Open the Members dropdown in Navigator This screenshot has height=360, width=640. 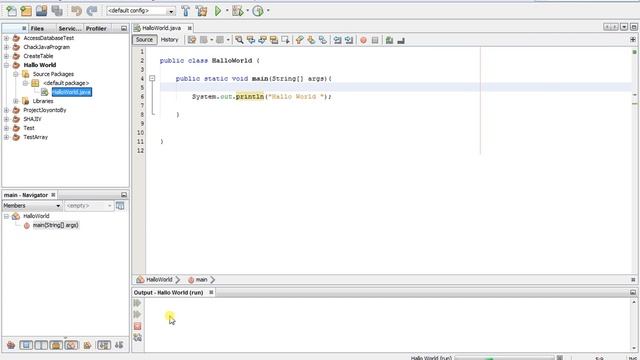(32, 206)
